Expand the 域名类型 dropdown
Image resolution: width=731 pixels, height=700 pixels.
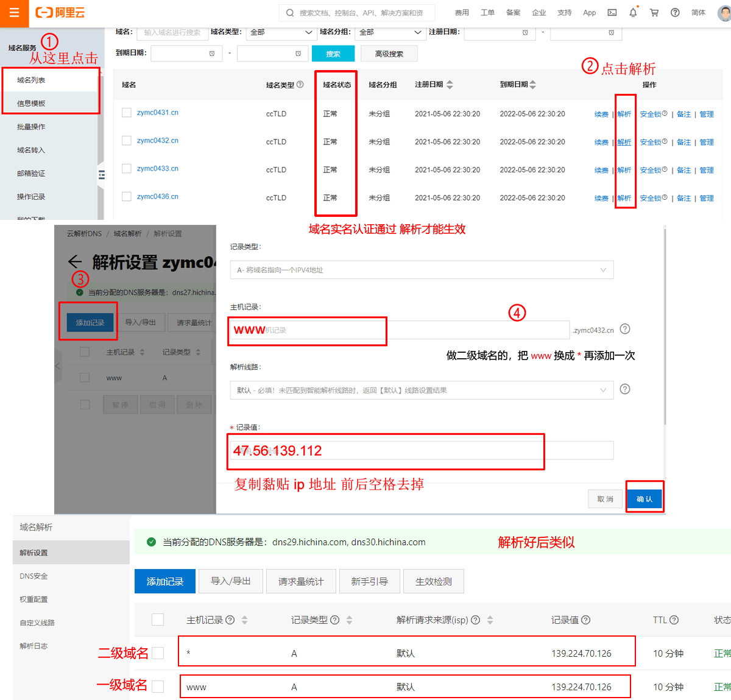tap(280, 32)
